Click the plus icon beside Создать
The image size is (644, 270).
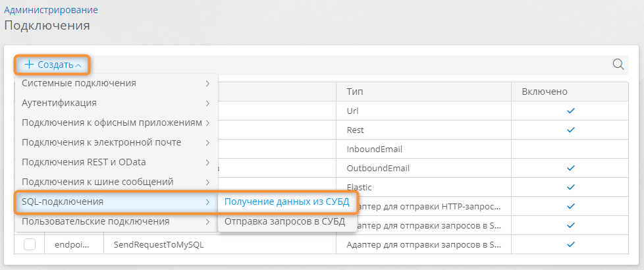tap(29, 65)
